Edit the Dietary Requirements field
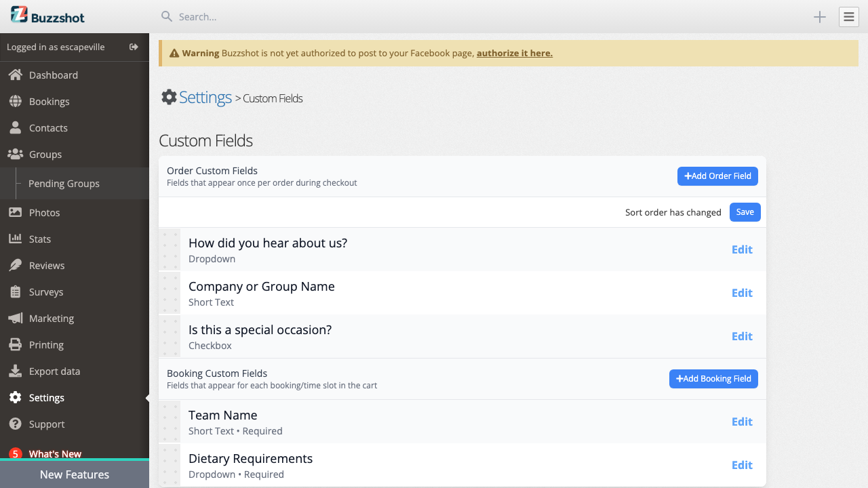This screenshot has height=488, width=868. pos(741,465)
